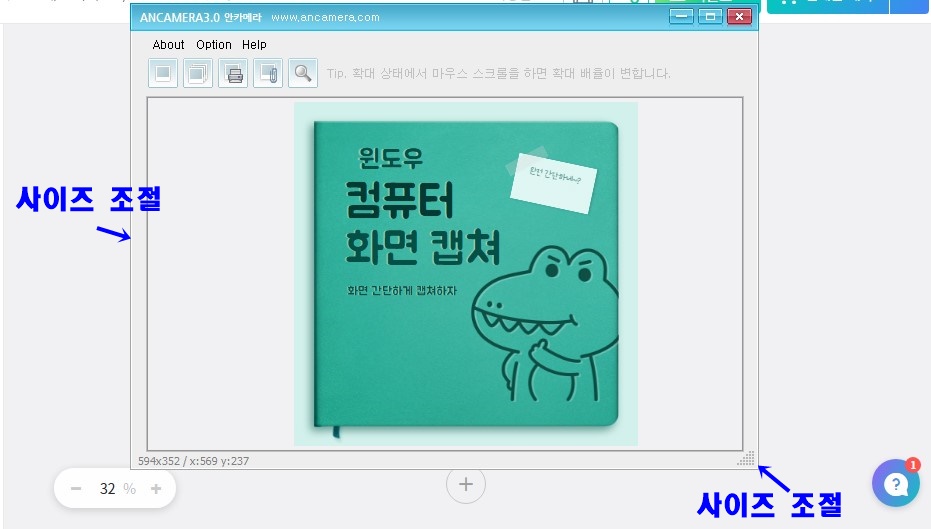Increase zoom with the plus button
931x529 pixels.
[x=156, y=489]
